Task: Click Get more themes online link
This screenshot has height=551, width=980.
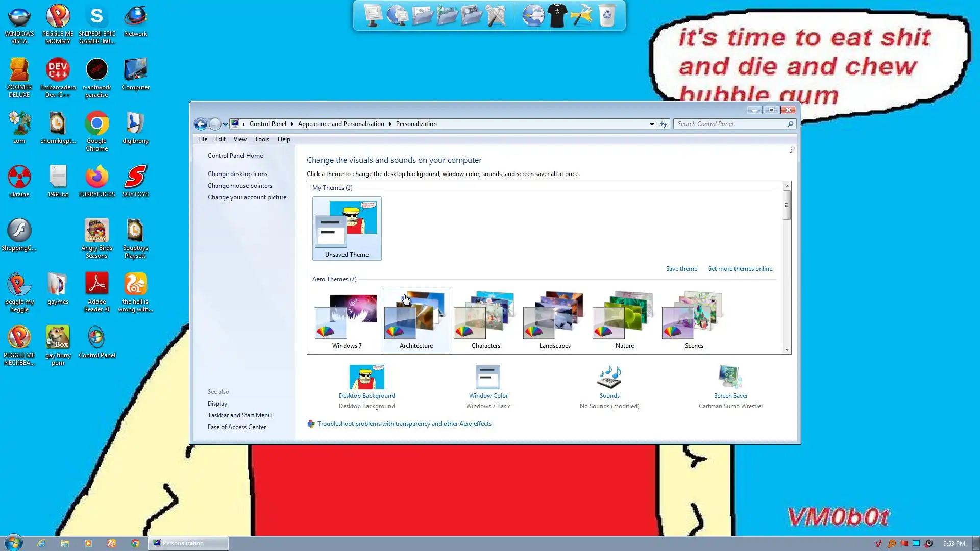Action: 739,269
